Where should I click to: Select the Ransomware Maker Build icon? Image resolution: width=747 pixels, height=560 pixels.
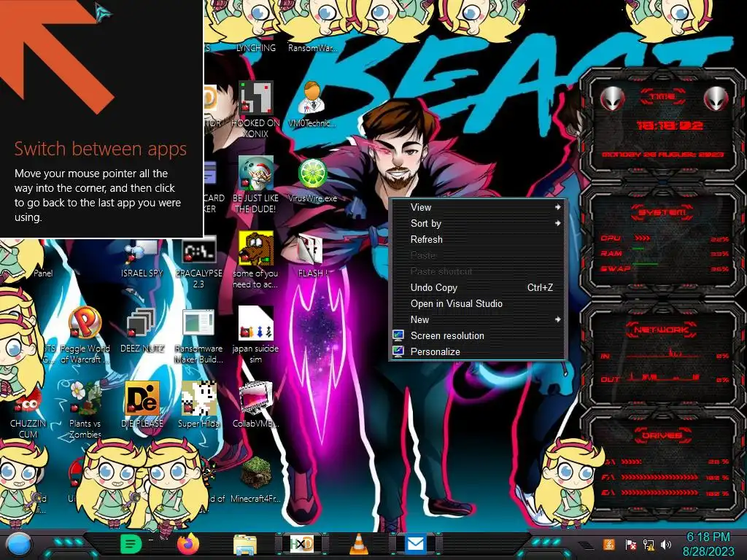[x=198, y=324]
